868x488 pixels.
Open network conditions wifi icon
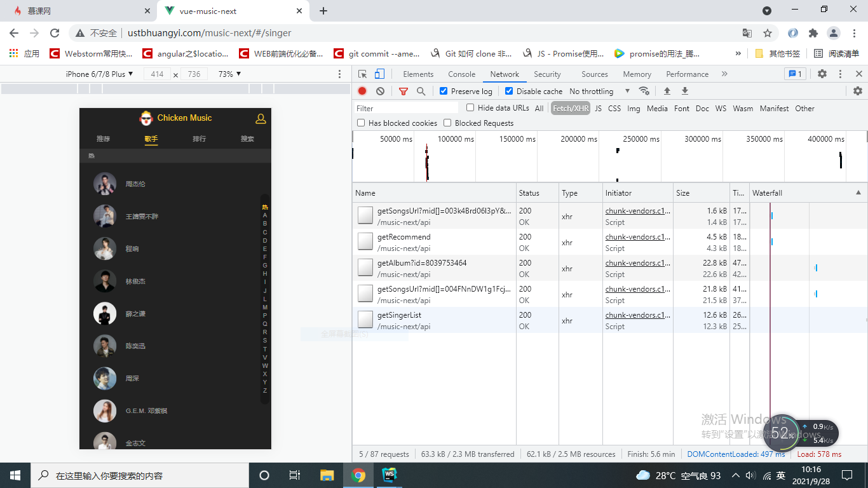tap(644, 91)
